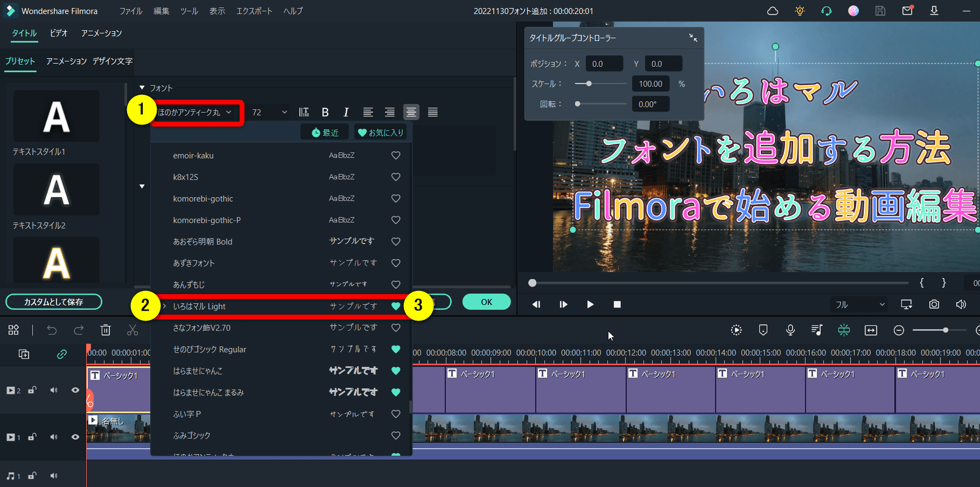
Task: Undo the last edit
Action: (x=52, y=330)
